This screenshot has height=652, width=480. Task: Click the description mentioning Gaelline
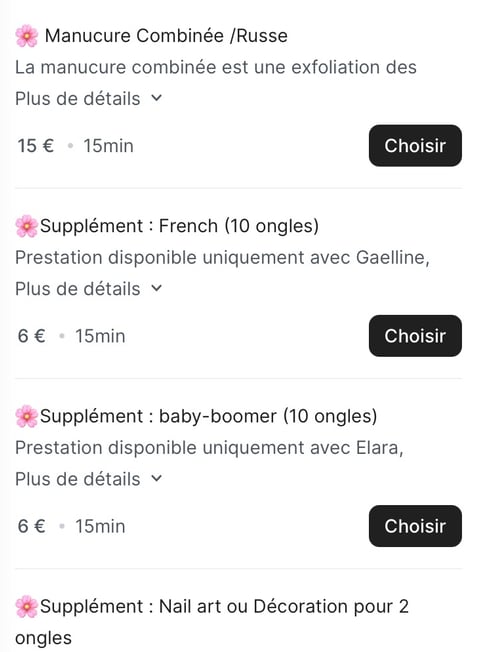[222, 258]
